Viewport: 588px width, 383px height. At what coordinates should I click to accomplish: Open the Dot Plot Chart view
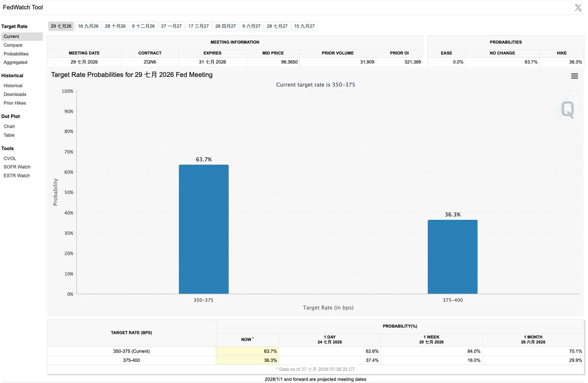(9, 126)
